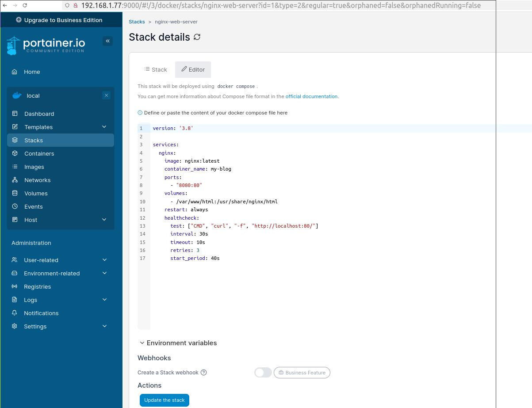Click in the browser address bar

coord(280,5)
